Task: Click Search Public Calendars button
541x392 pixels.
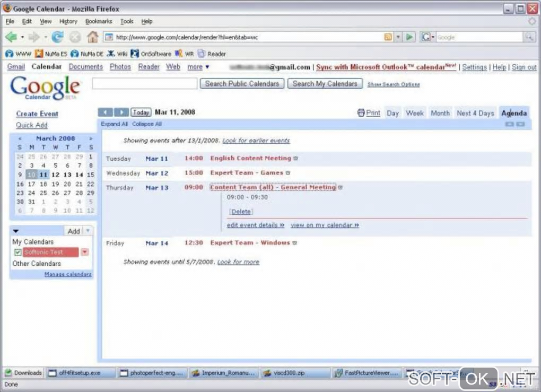Action: click(x=242, y=84)
